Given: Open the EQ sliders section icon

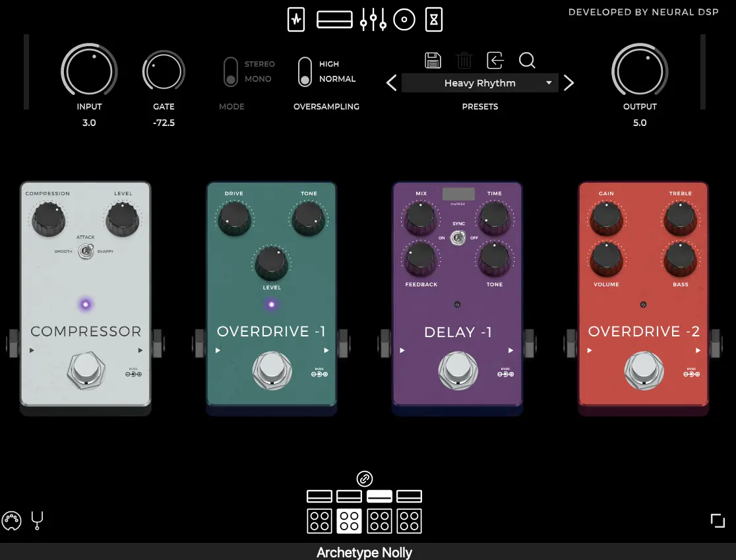Looking at the screenshot, I should (373, 20).
